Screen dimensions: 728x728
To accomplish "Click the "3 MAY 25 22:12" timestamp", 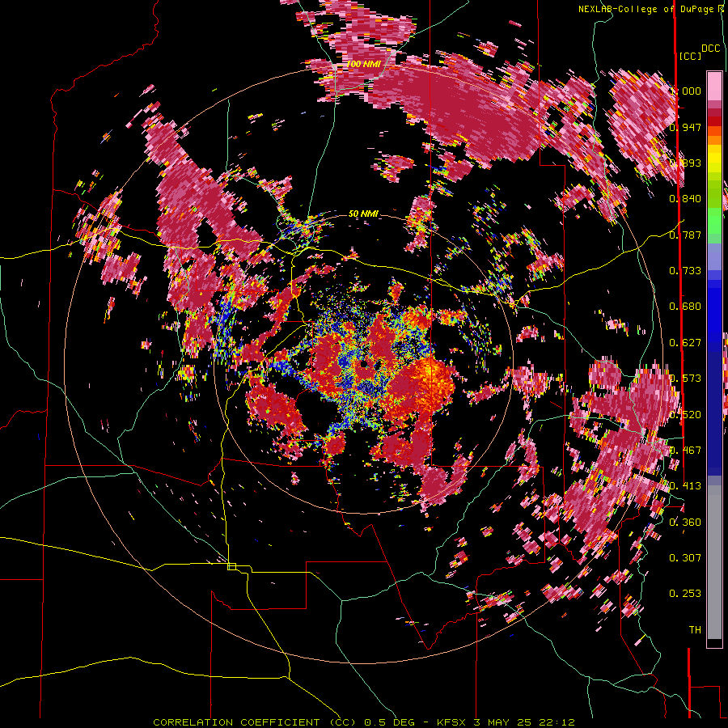I will [524, 722].
